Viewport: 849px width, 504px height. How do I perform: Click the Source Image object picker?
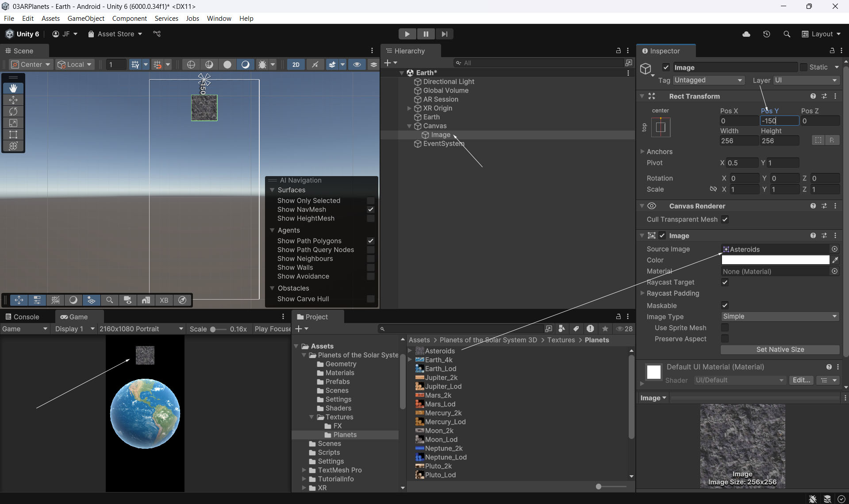tap(834, 249)
